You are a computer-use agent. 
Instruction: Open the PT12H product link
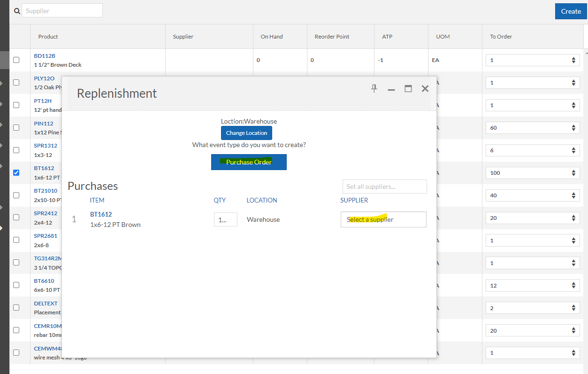pyautogui.click(x=43, y=101)
